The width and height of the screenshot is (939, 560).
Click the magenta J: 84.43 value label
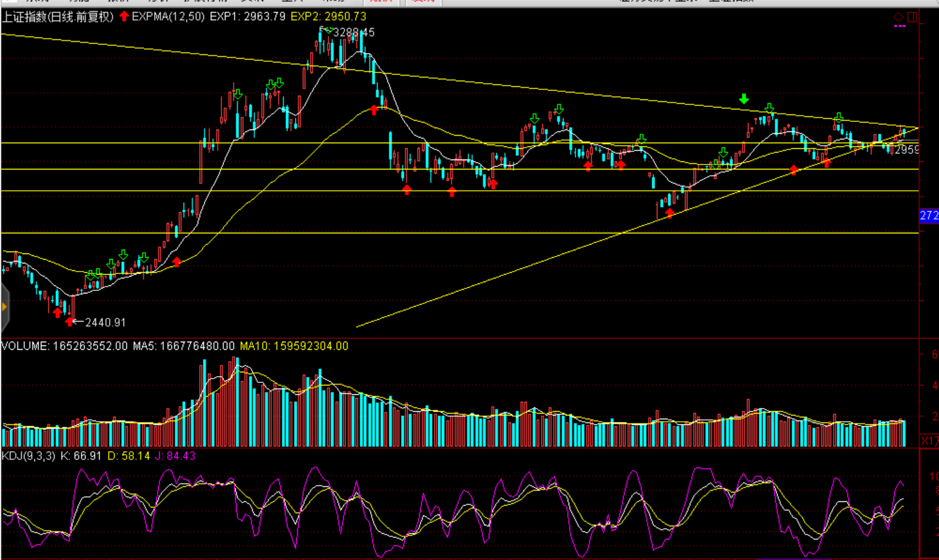(175, 456)
